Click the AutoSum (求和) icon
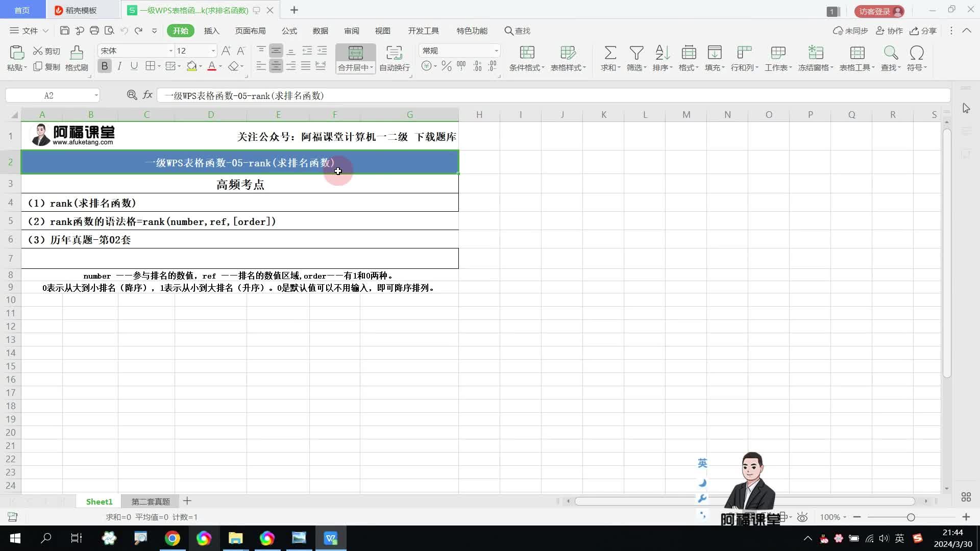Image resolution: width=980 pixels, height=551 pixels. point(610,53)
